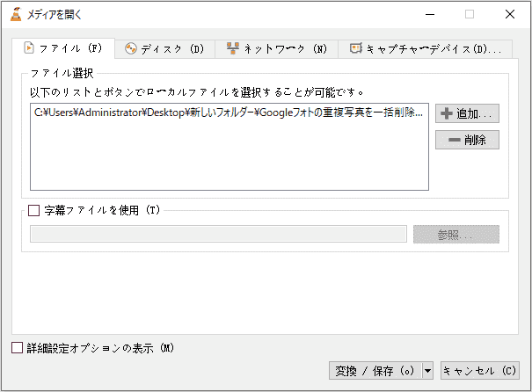Click the file icon on the ファイル tab

click(29, 48)
